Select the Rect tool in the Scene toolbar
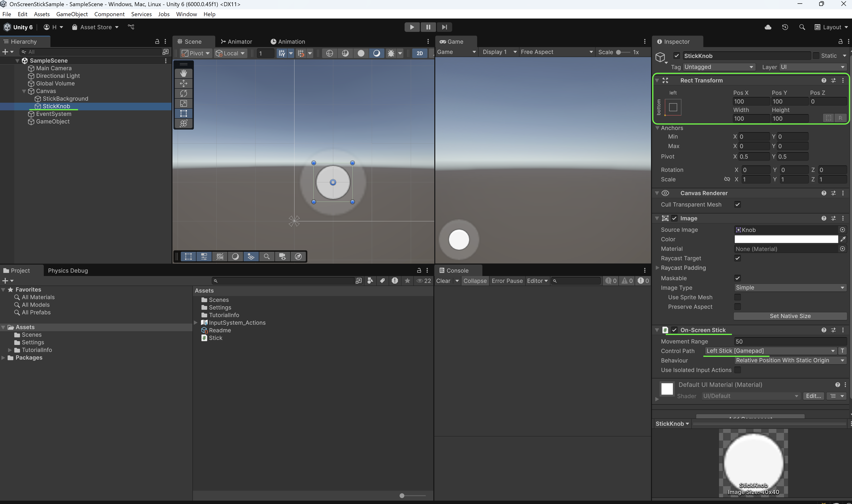The width and height of the screenshot is (852, 504). [183, 113]
